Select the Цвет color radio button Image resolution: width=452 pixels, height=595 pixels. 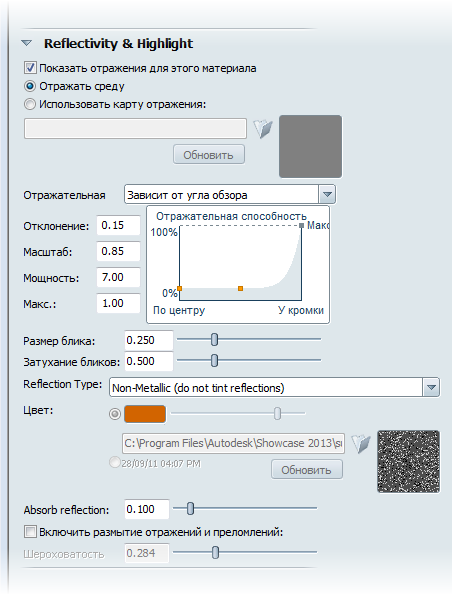pyautogui.click(x=115, y=414)
